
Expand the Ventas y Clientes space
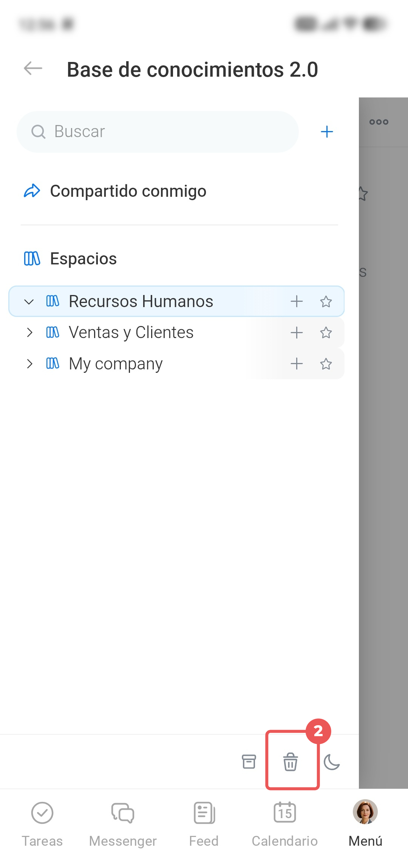29,332
